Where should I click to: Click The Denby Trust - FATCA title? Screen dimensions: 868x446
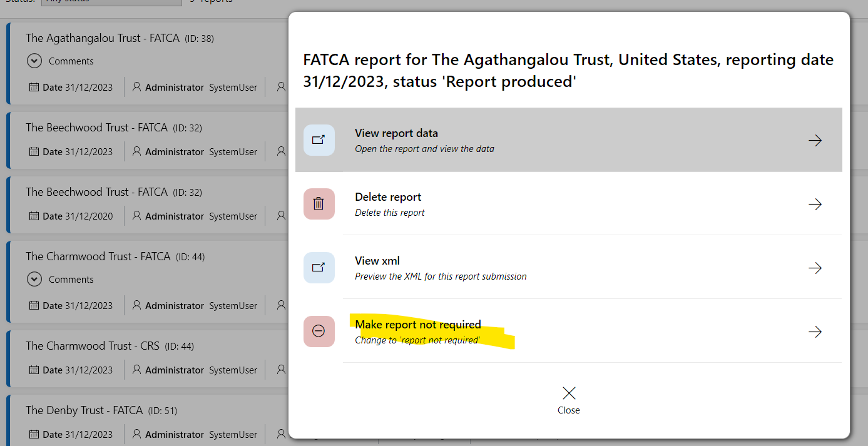click(84, 410)
